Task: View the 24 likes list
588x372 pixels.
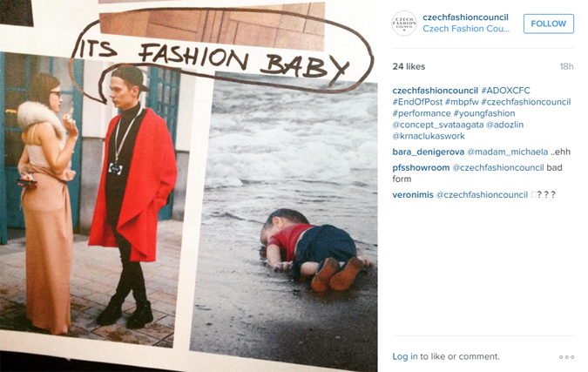Action: [409, 67]
